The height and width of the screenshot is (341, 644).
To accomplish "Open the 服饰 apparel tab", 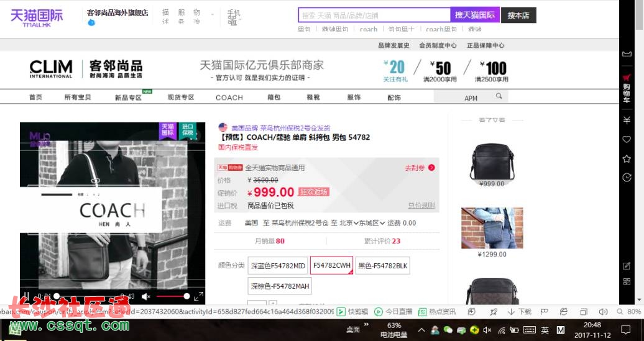I will click(x=354, y=98).
